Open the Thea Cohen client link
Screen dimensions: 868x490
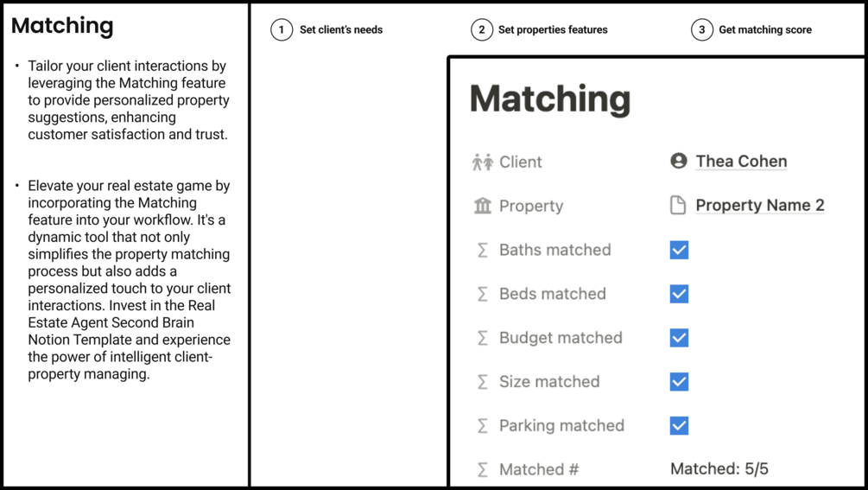(x=741, y=161)
